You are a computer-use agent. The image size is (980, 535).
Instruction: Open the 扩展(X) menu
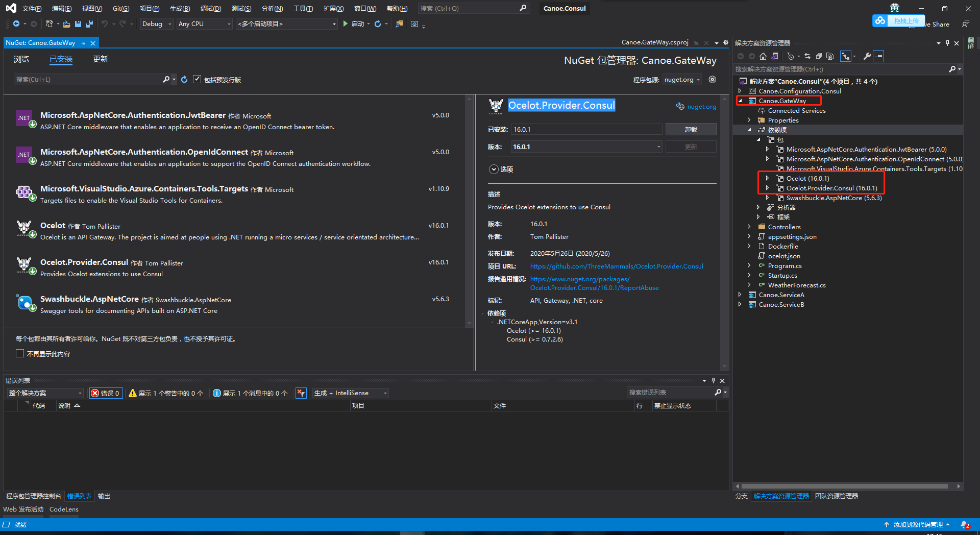tap(333, 8)
